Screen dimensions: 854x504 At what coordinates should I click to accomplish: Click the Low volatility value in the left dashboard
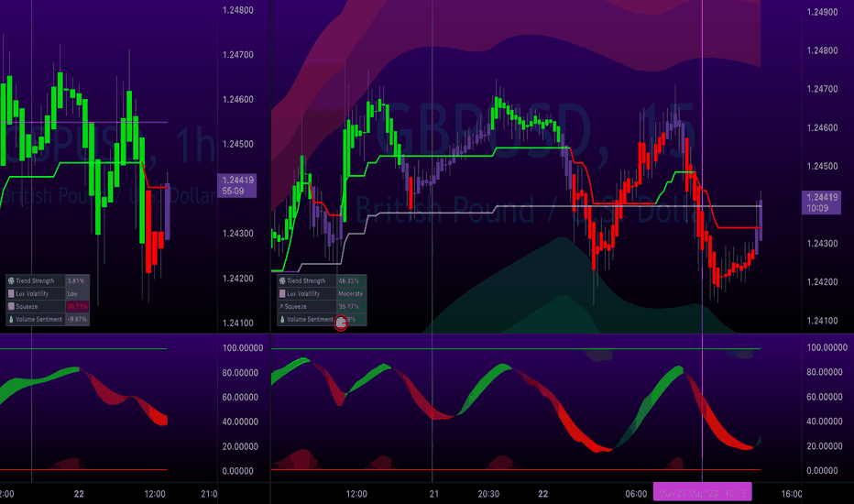click(x=72, y=293)
